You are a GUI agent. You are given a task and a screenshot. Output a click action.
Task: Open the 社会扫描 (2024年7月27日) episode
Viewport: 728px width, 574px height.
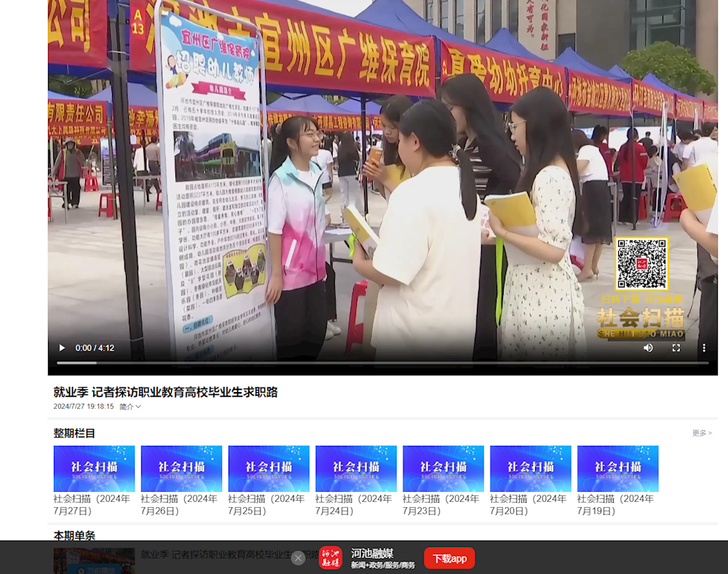pos(93,469)
